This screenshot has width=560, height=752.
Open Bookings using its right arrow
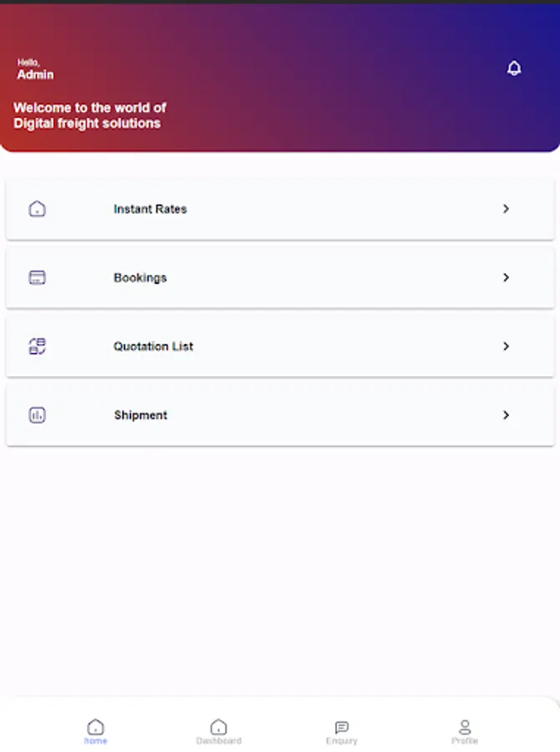tap(506, 277)
